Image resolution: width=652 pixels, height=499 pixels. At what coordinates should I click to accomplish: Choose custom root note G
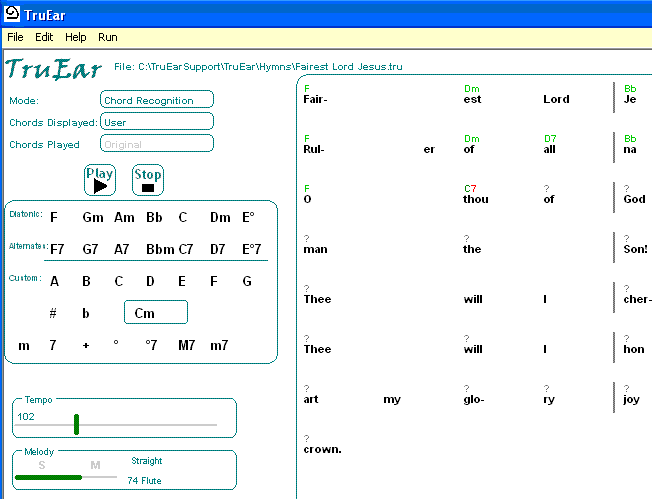(247, 282)
